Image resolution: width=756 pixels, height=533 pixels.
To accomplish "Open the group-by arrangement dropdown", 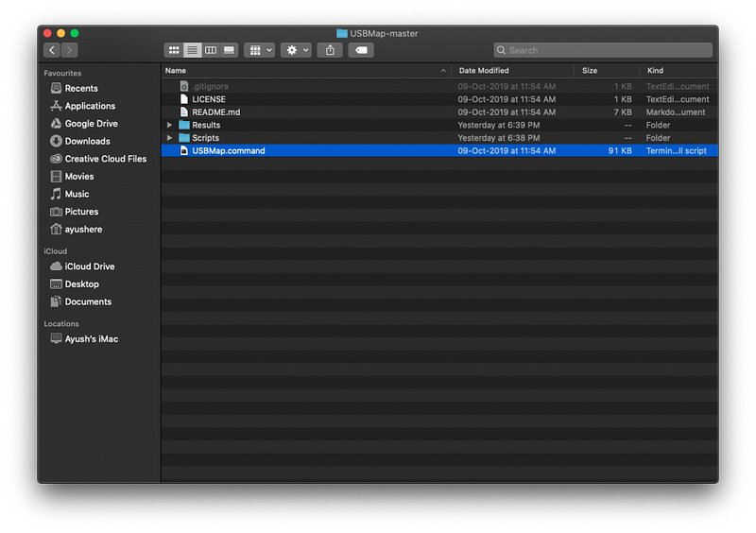I will tap(259, 50).
